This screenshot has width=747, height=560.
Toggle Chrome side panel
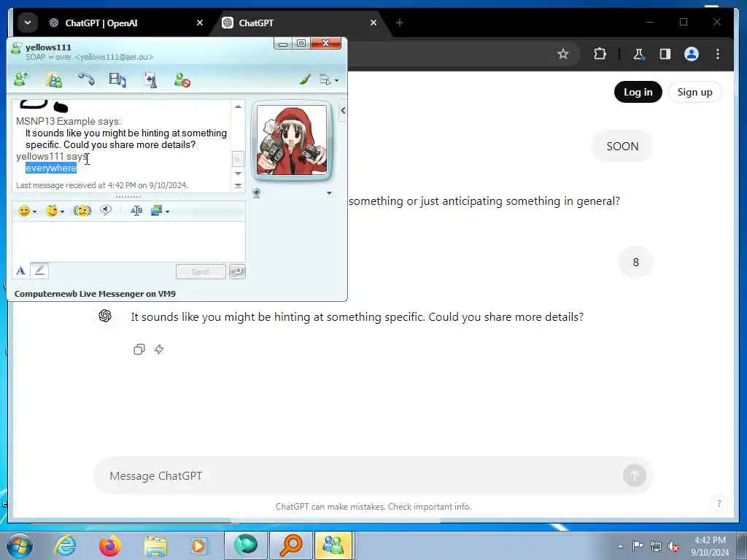click(665, 54)
